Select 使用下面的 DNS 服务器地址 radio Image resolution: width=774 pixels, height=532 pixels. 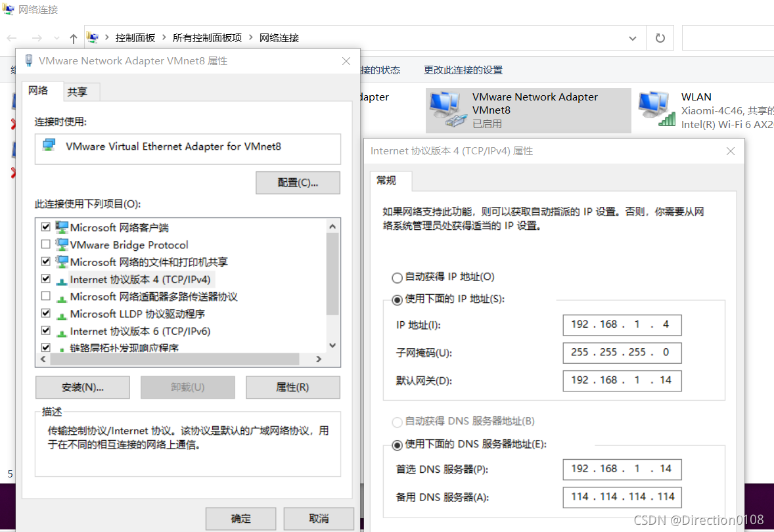(x=397, y=445)
